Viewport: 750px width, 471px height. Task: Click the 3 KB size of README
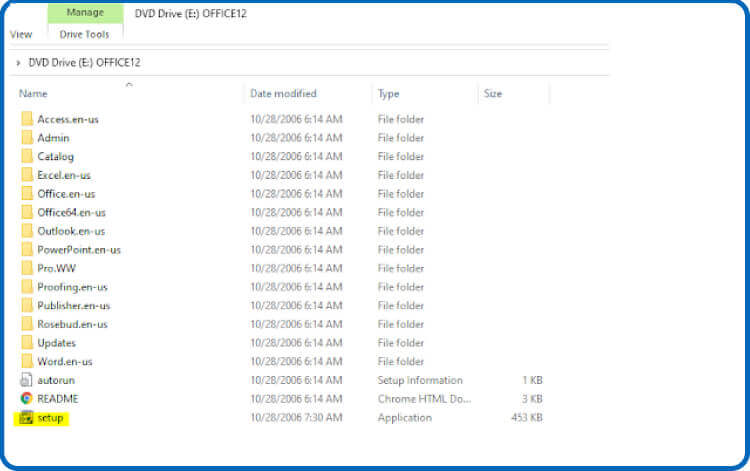[x=532, y=398]
